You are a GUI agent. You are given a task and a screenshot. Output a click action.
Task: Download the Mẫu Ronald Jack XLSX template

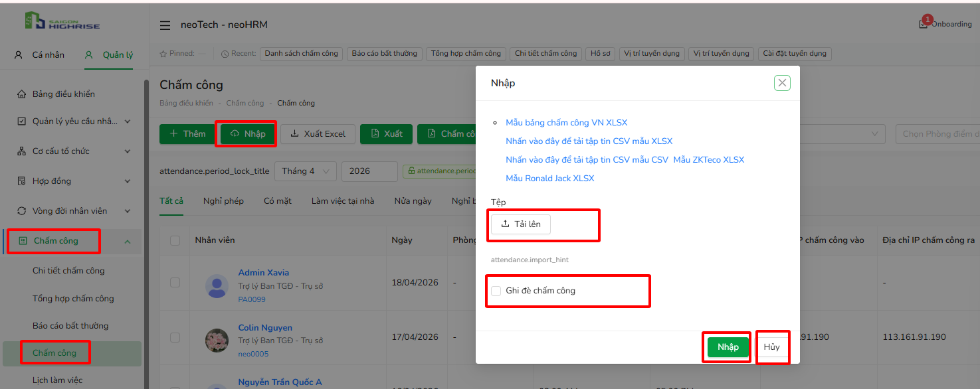tap(549, 179)
